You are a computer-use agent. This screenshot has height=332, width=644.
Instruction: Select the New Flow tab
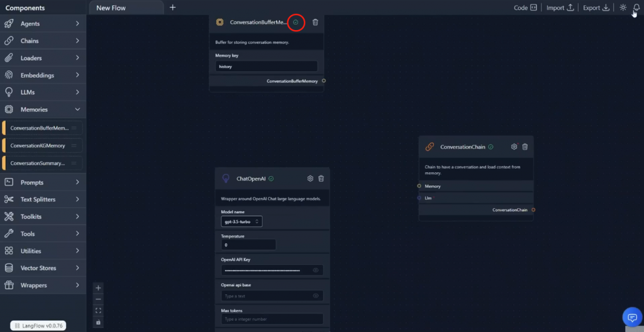(126, 8)
